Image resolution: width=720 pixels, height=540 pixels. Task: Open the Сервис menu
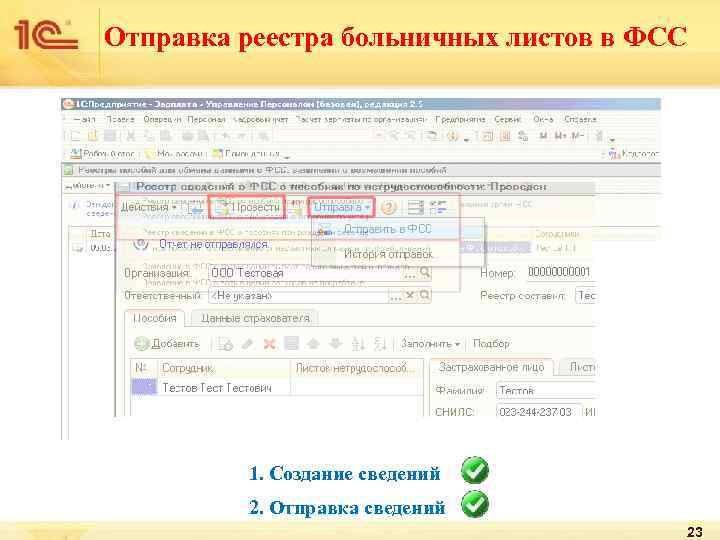[508, 119]
